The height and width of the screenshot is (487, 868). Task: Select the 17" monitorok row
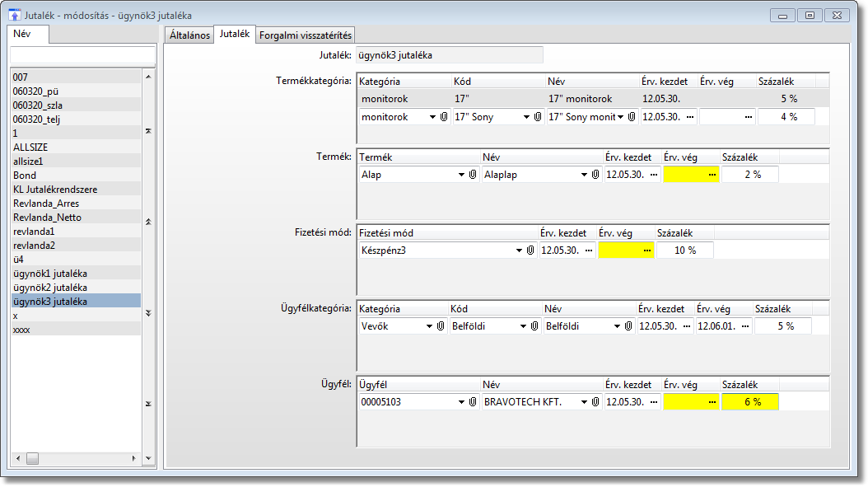click(594, 99)
